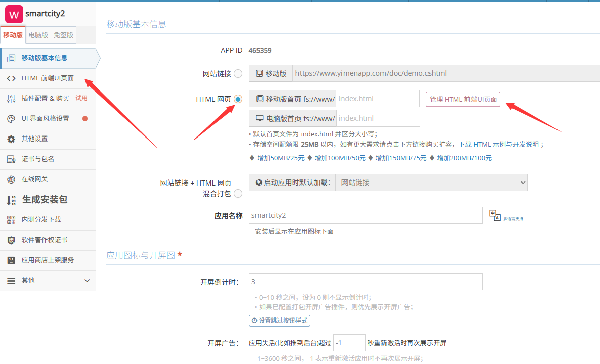Select the HTML 网页 radio button
This screenshot has height=364, width=600.
238,99
